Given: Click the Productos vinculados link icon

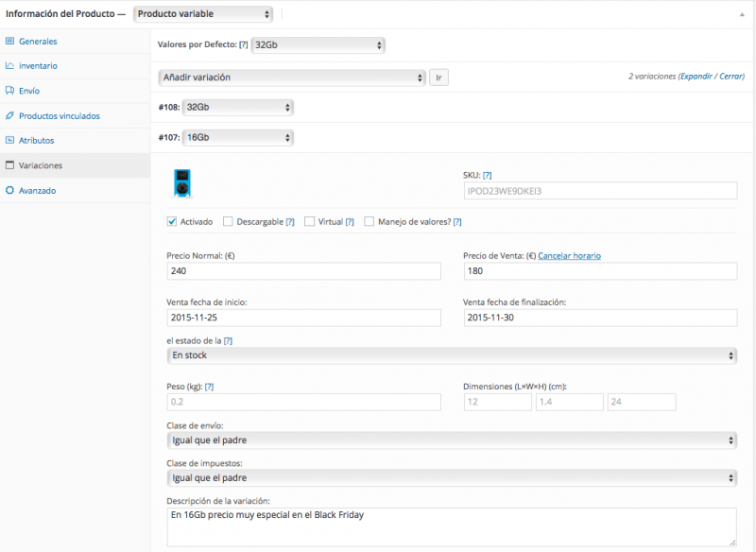Looking at the screenshot, I should click(x=9, y=115).
